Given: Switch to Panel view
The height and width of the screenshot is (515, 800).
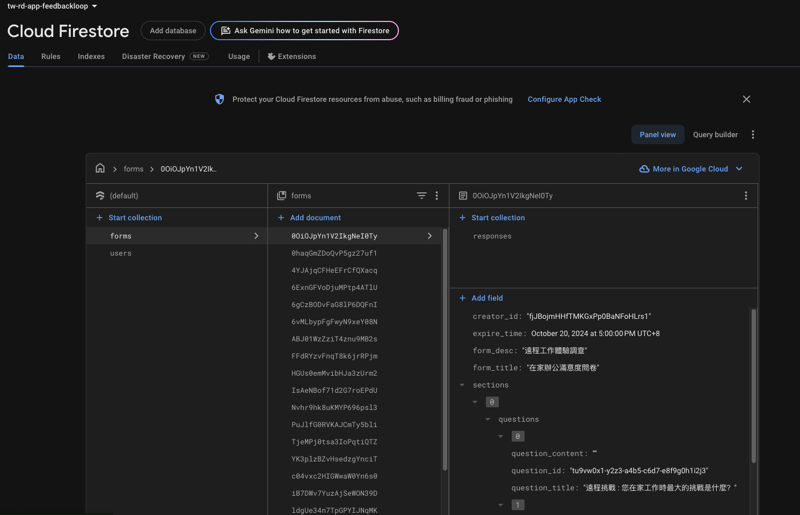Looking at the screenshot, I should (657, 135).
